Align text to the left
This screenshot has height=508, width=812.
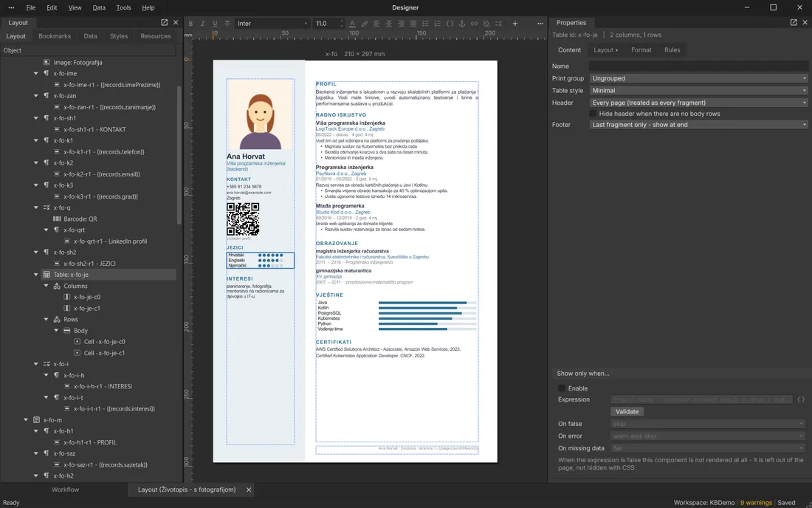coord(376,24)
